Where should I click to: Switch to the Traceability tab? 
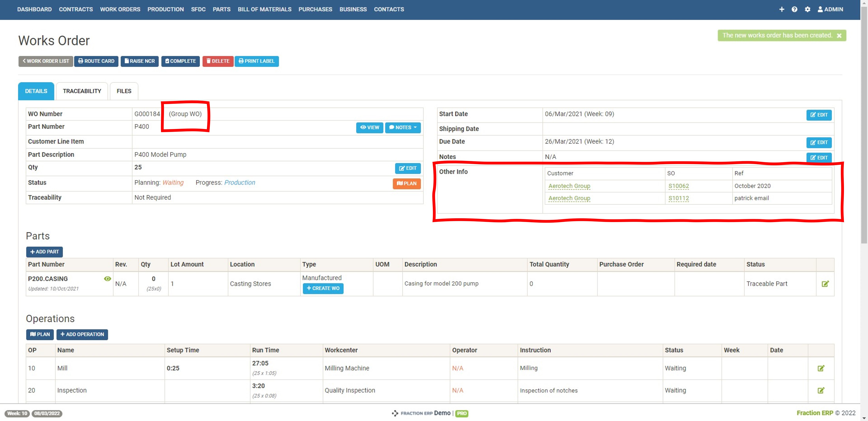tap(82, 91)
